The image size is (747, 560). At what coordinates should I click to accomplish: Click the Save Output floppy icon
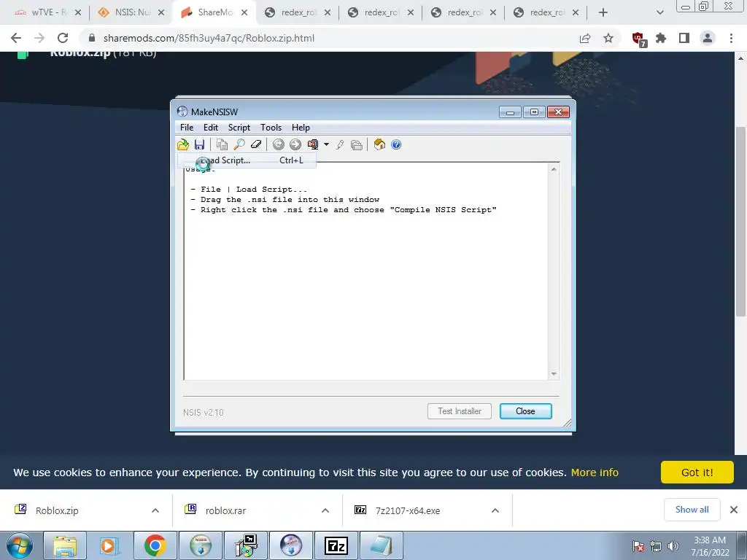[x=199, y=144]
